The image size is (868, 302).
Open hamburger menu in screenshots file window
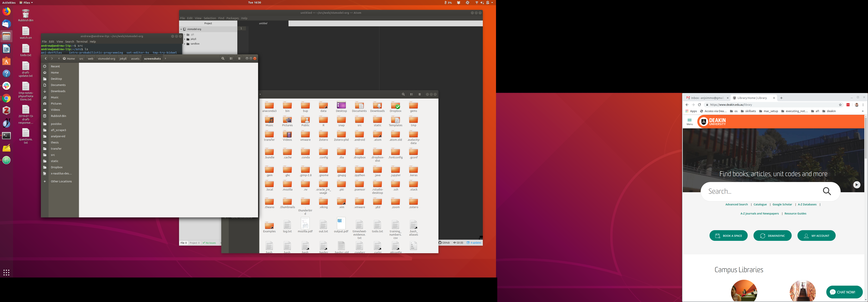239,59
